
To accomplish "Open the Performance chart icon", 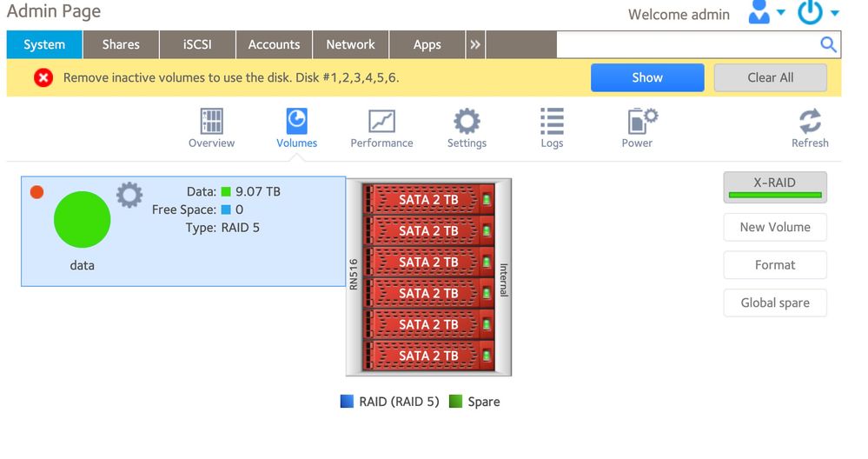I will click(x=381, y=121).
